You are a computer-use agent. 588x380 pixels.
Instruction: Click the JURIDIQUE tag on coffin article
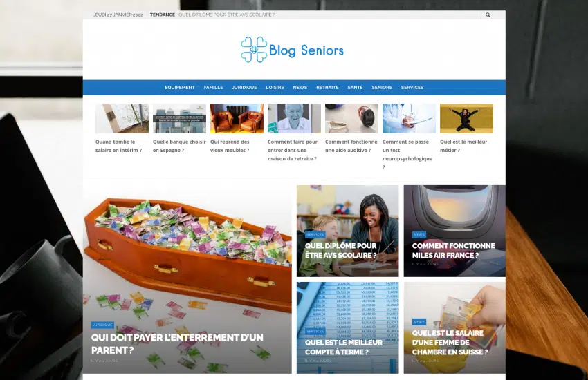point(103,325)
